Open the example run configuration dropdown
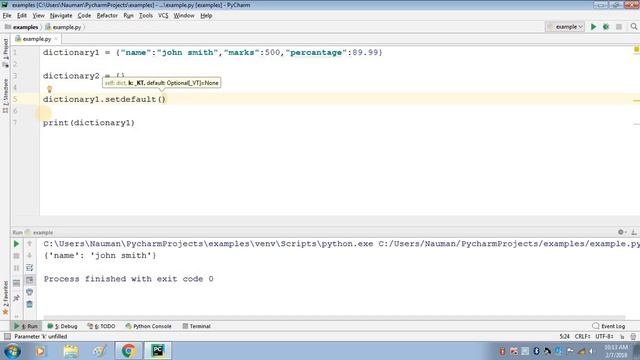The width and height of the screenshot is (640, 360). [x=565, y=27]
